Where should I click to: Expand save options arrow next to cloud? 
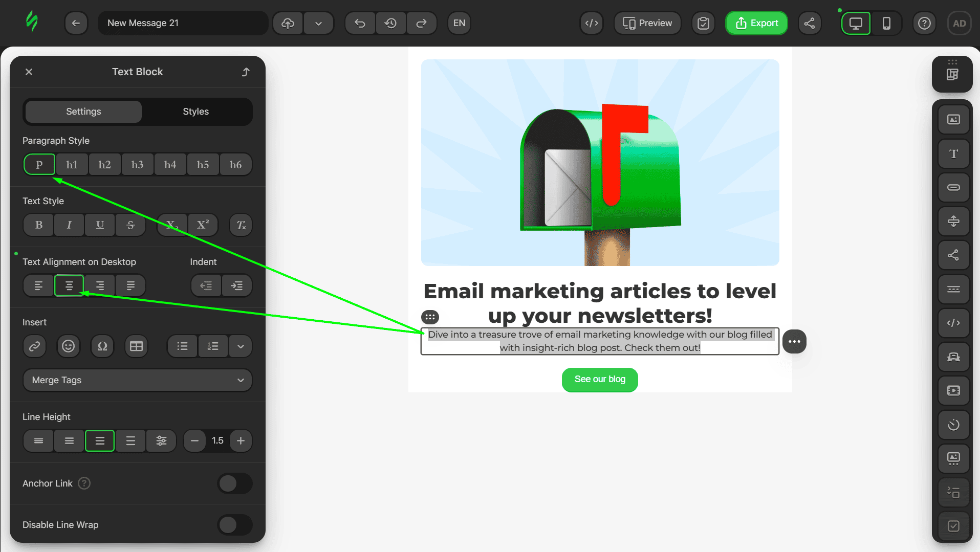(318, 23)
